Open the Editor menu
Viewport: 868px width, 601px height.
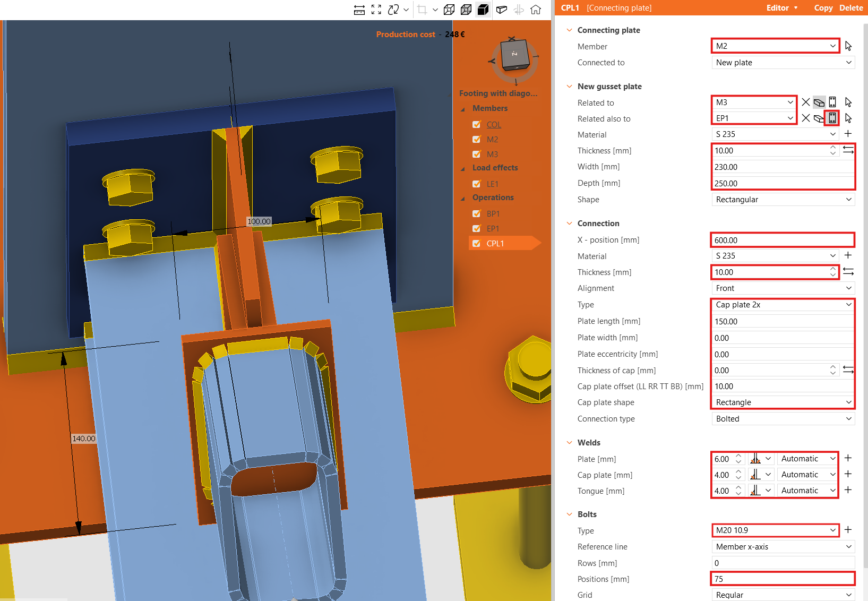click(781, 8)
